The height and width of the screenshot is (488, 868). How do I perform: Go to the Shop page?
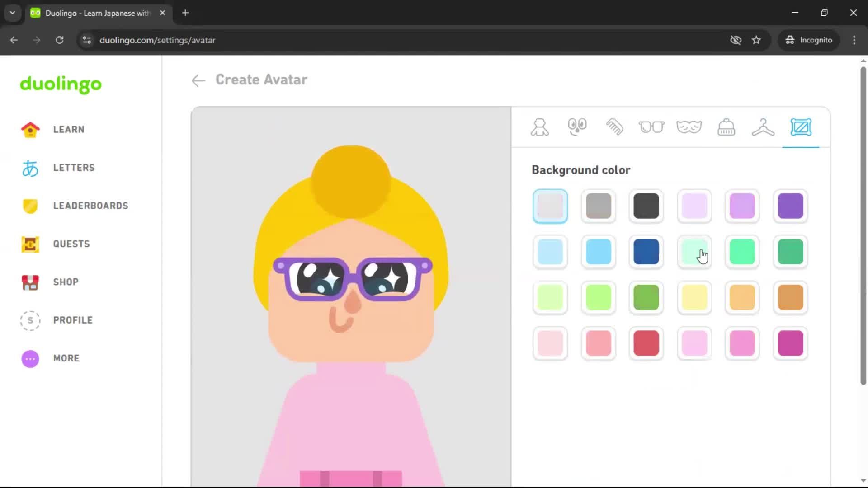pos(65,282)
